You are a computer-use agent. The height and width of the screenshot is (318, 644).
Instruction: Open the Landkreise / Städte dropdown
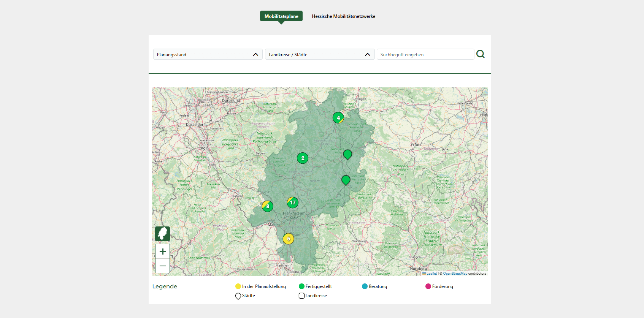coord(319,54)
